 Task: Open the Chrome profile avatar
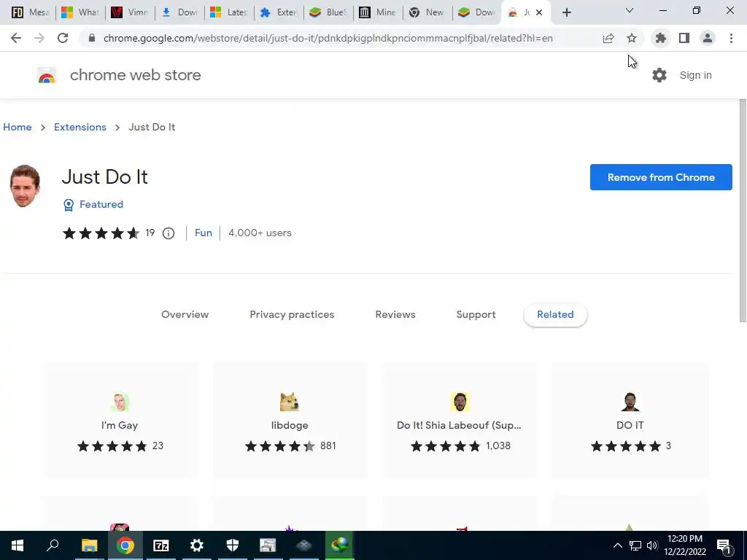pos(708,38)
